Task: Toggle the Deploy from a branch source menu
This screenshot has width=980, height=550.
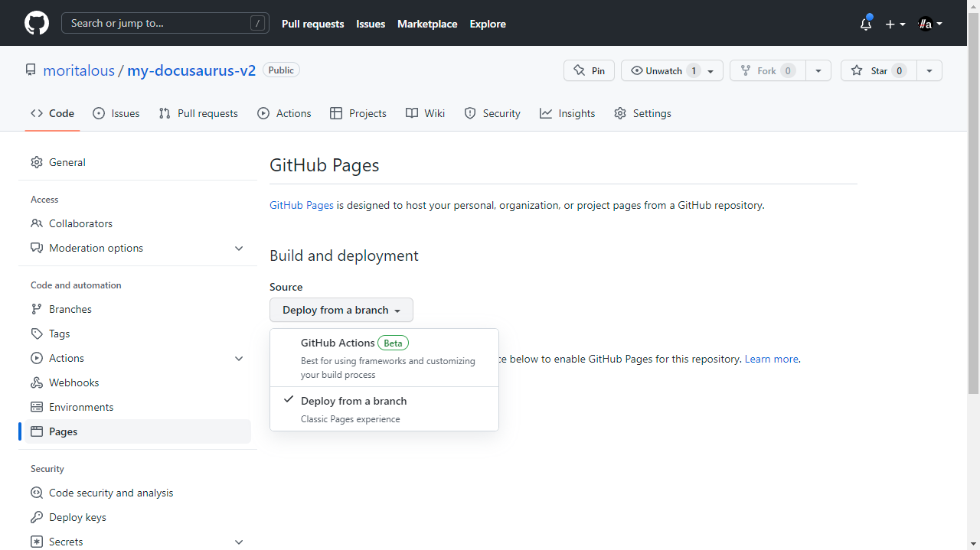Action: (x=341, y=310)
